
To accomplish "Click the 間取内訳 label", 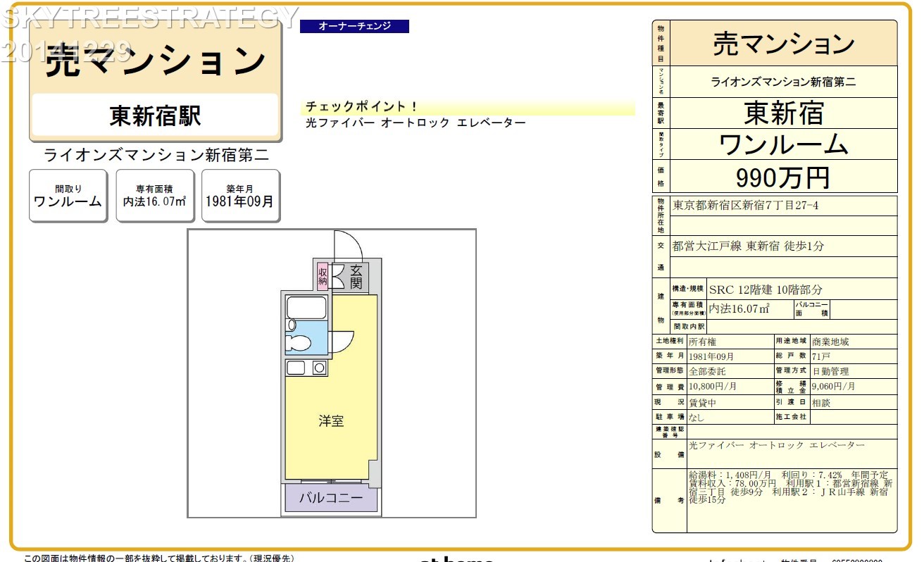I will pos(688,327).
